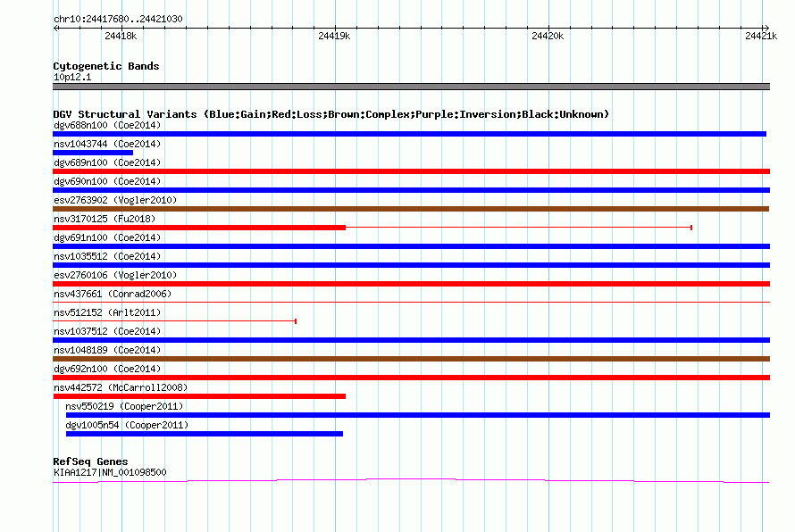Image resolution: width=795 pixels, height=532 pixels.
Task: Click the 24419k ruler label
Action: [x=334, y=36]
